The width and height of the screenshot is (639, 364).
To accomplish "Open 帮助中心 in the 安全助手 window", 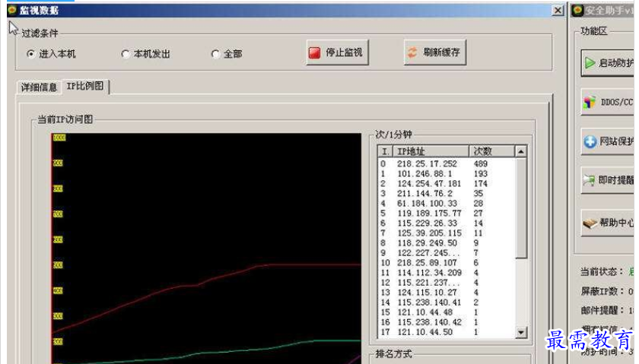I will coord(608,223).
